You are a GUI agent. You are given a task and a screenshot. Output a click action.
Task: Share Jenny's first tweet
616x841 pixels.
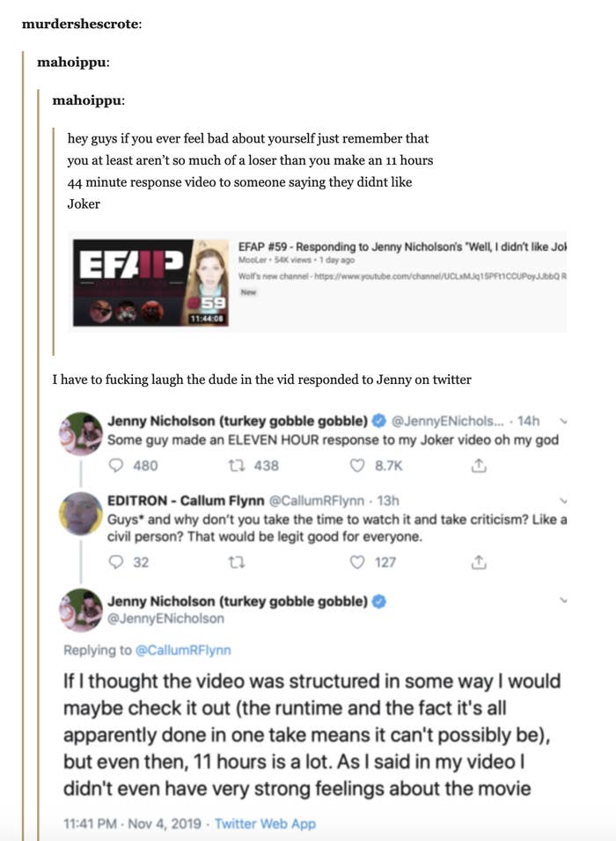(479, 463)
